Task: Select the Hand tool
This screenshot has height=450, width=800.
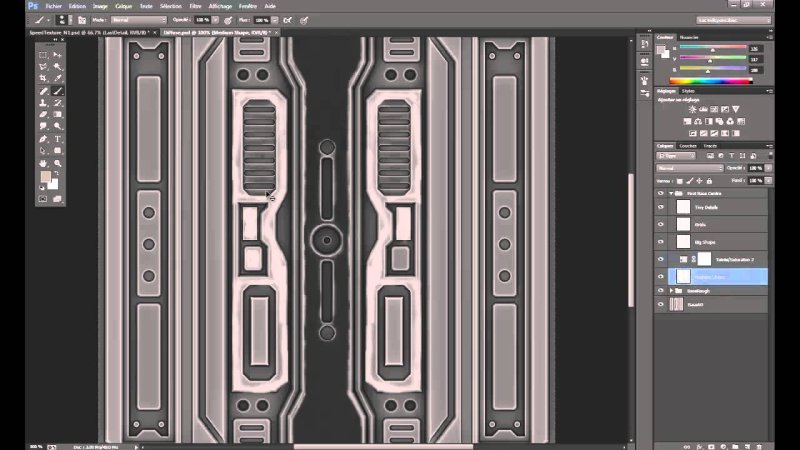Action: (43, 163)
